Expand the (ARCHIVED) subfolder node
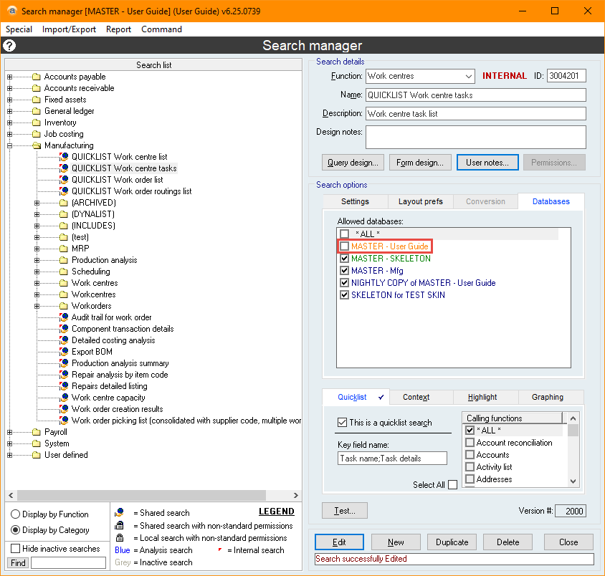 [37, 203]
